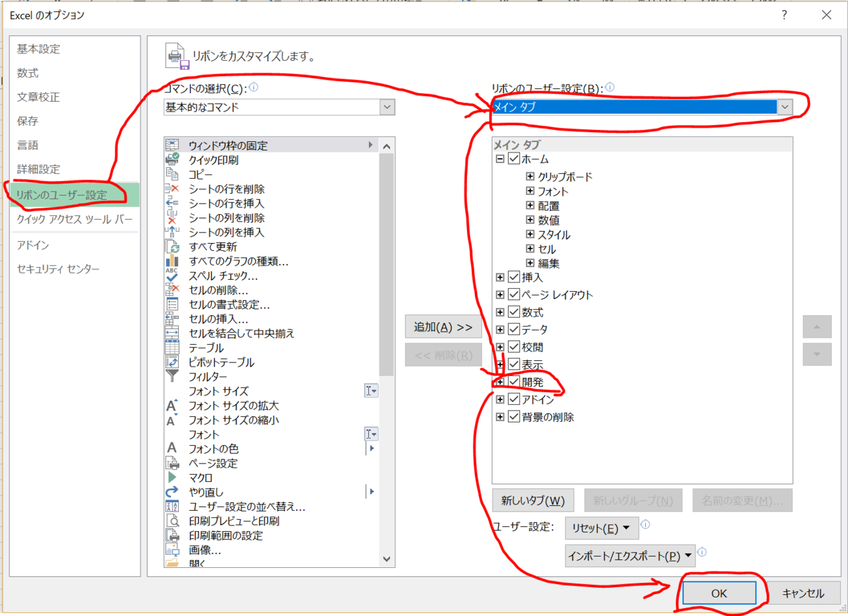Toggle the アドイン tab checkbox
Image resolution: width=848 pixels, height=616 pixels.
514,399
